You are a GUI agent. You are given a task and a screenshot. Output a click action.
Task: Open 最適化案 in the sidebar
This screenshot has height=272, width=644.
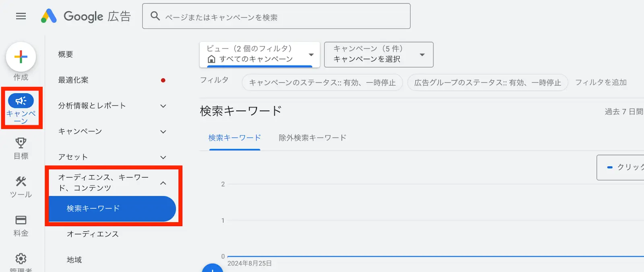[x=74, y=80]
